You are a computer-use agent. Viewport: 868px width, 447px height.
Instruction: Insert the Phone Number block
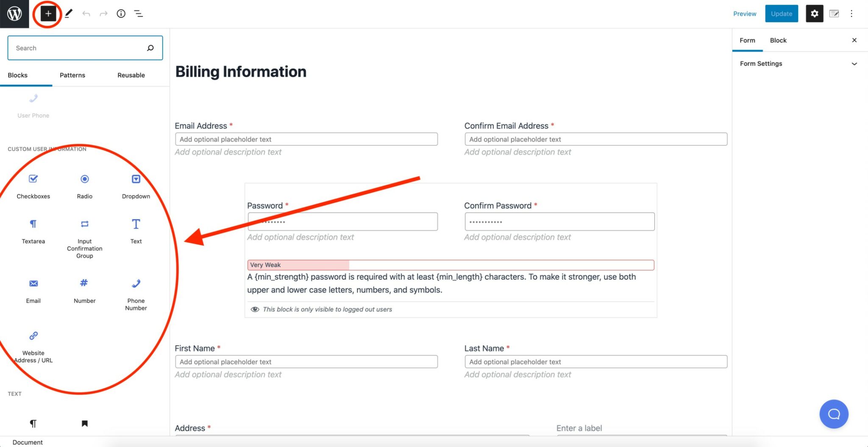click(136, 289)
